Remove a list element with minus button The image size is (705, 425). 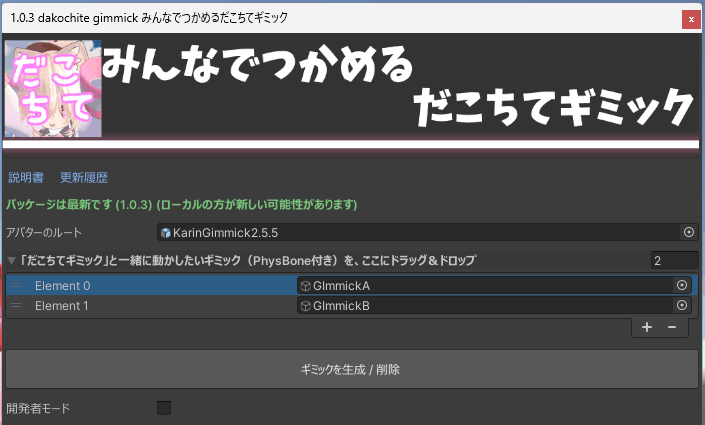[672, 327]
